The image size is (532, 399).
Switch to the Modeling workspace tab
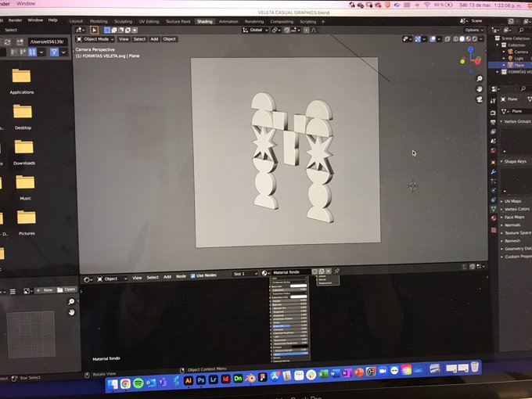[x=99, y=21]
